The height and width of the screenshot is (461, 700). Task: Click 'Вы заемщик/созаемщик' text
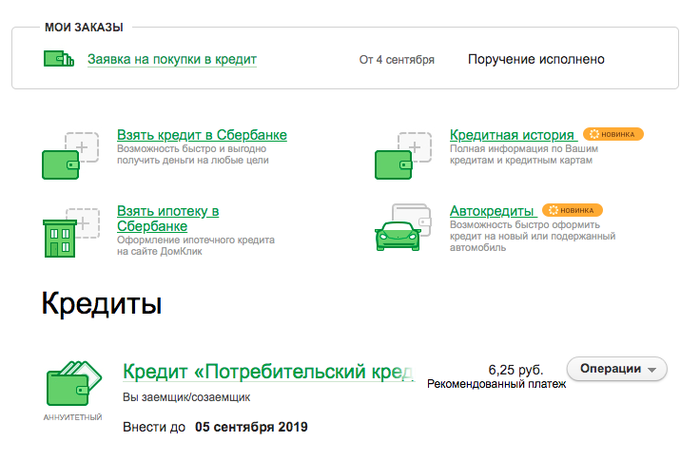[x=187, y=397]
